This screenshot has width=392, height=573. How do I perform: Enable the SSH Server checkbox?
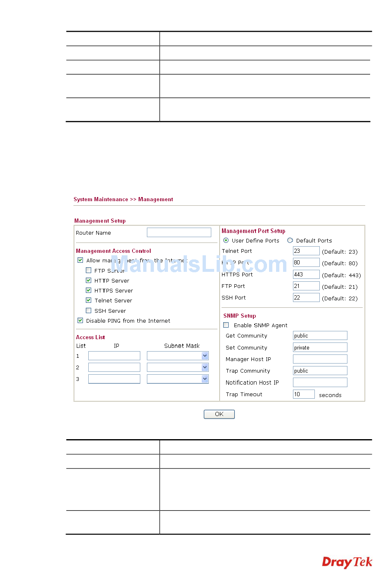(x=89, y=310)
